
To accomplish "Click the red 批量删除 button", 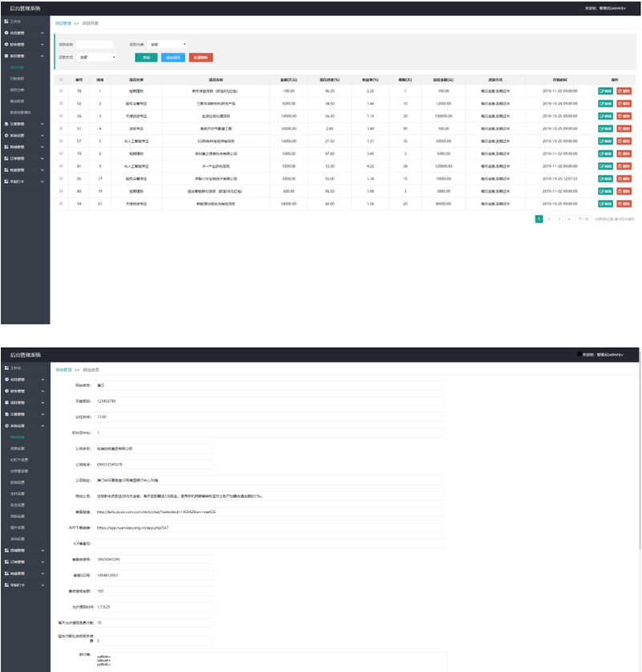I will click(201, 58).
